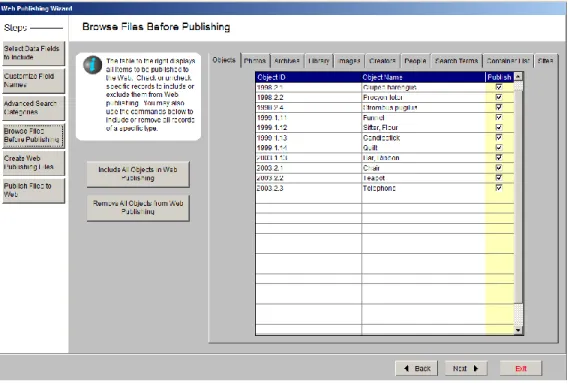The width and height of the screenshot is (570, 384).
Task: Select Object ID cell 1999.1.13
Action: click(309, 138)
